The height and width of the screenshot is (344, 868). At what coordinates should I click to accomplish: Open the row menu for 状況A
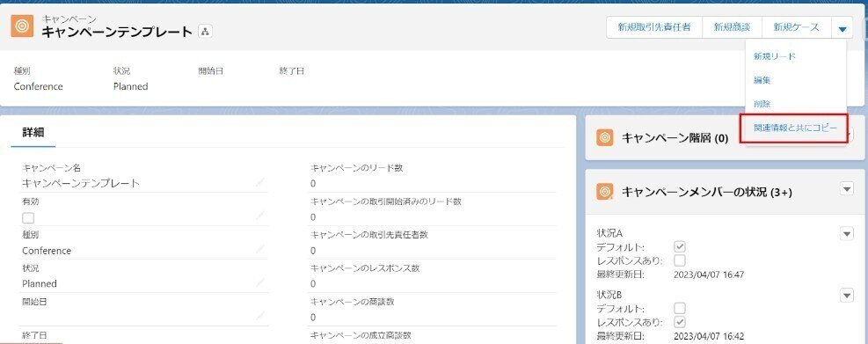coord(847,234)
